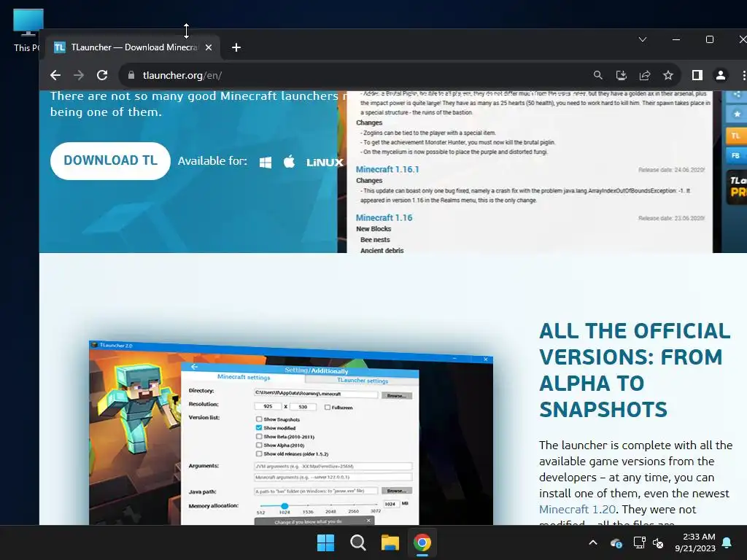747x560 pixels.
Task: Click the orange TL sidebar button
Action: coord(735,136)
